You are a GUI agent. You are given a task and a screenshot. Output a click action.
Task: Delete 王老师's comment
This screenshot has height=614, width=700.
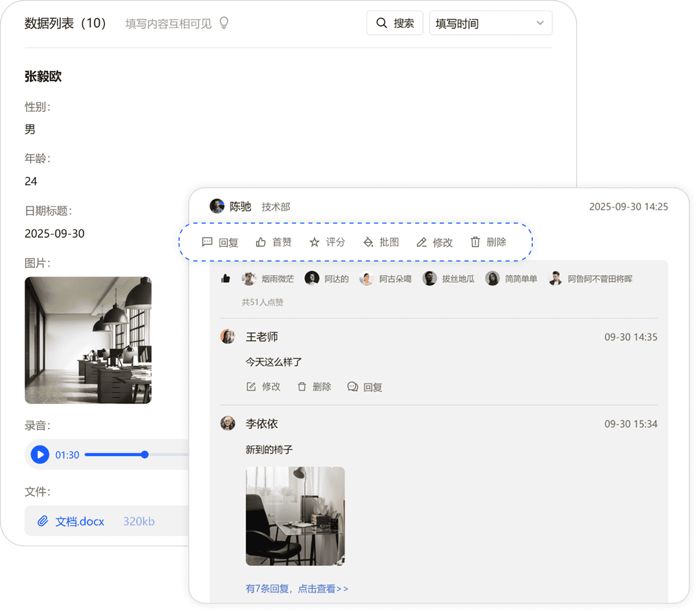(314, 387)
